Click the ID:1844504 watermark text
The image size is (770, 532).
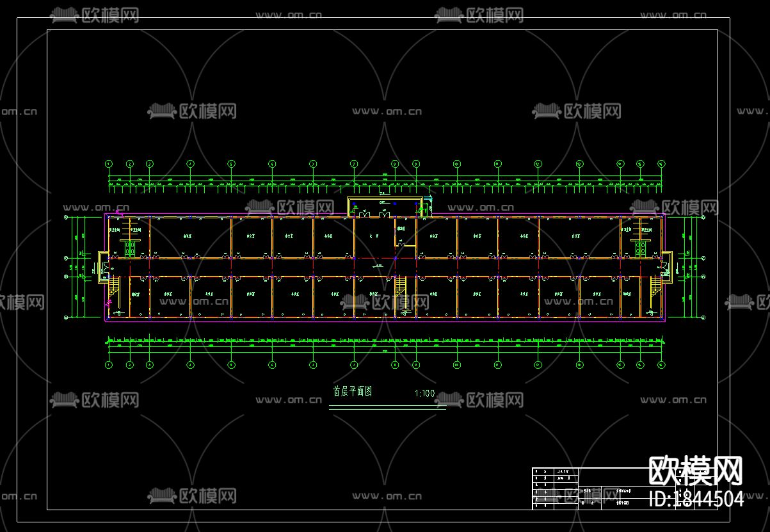[696, 499]
